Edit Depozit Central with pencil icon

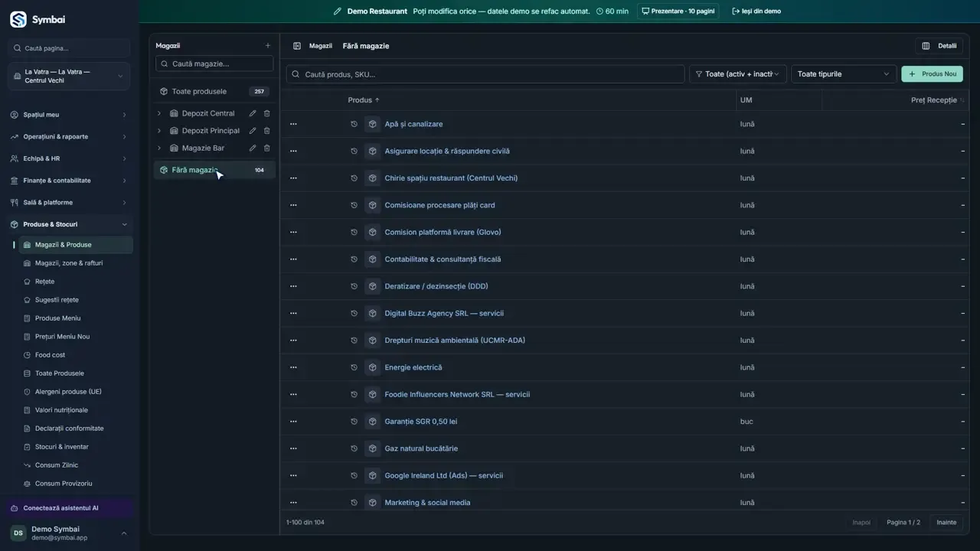click(253, 113)
